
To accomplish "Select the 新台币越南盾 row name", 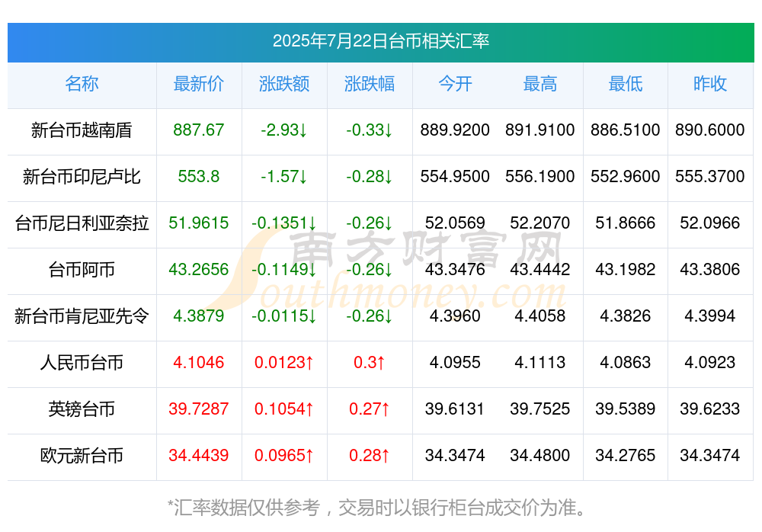I will (x=82, y=130).
